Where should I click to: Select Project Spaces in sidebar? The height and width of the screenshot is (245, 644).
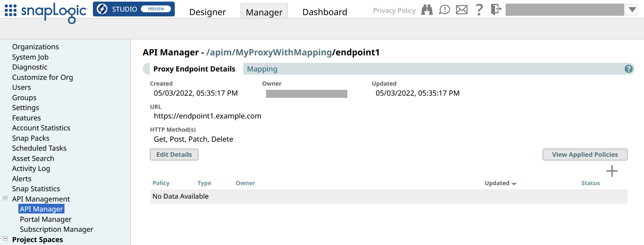click(x=37, y=240)
